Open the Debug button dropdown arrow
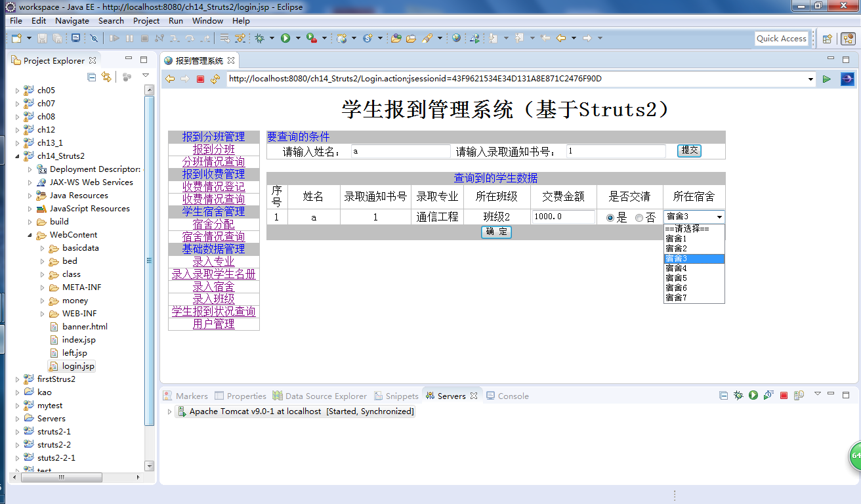The height and width of the screenshot is (504, 861). tap(271, 38)
